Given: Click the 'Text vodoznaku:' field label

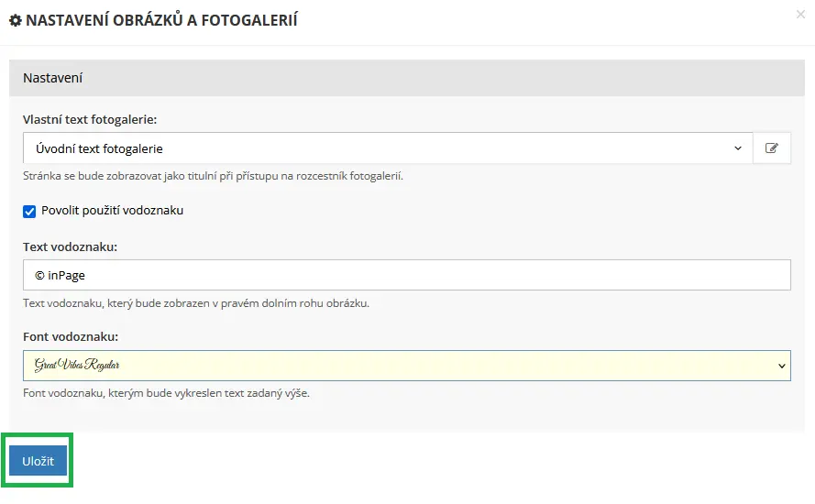Looking at the screenshot, I should (x=71, y=247).
